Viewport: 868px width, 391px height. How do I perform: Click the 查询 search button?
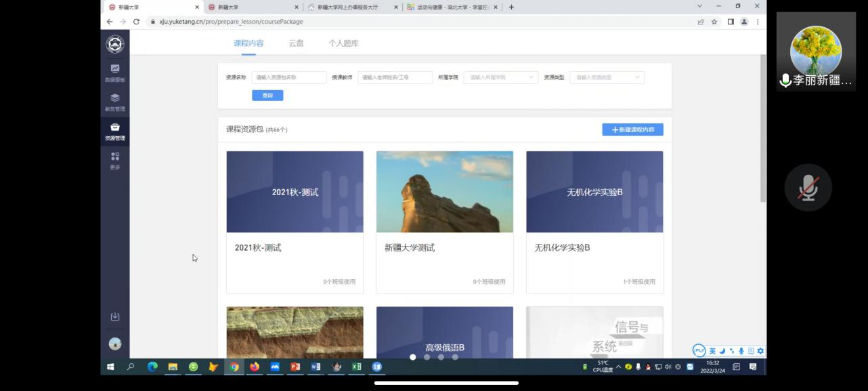click(x=267, y=96)
